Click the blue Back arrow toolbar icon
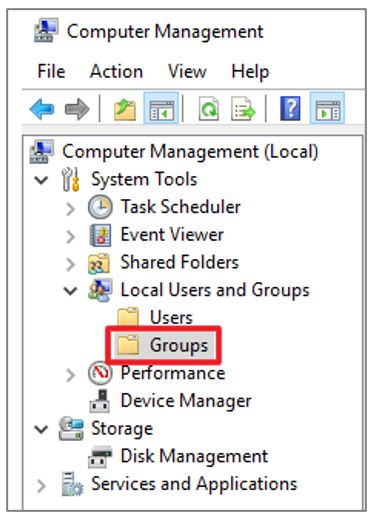 (42, 109)
